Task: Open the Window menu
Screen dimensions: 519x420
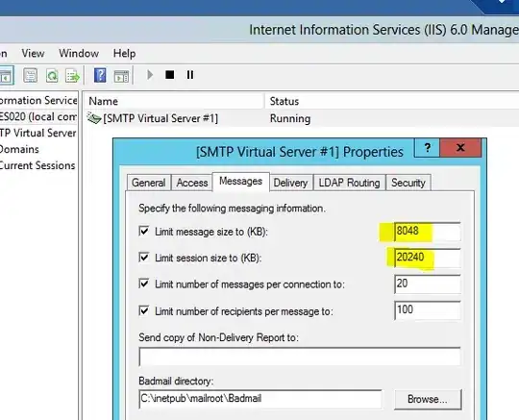Action: 79,53
